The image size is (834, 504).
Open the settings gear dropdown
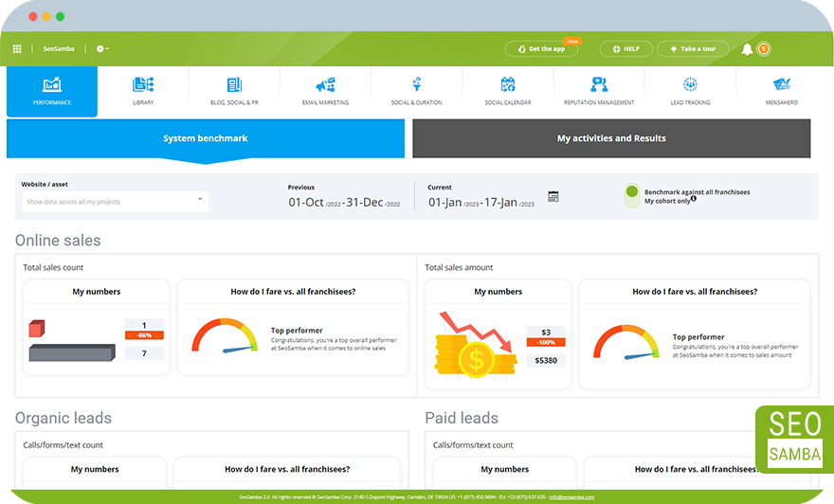click(101, 49)
